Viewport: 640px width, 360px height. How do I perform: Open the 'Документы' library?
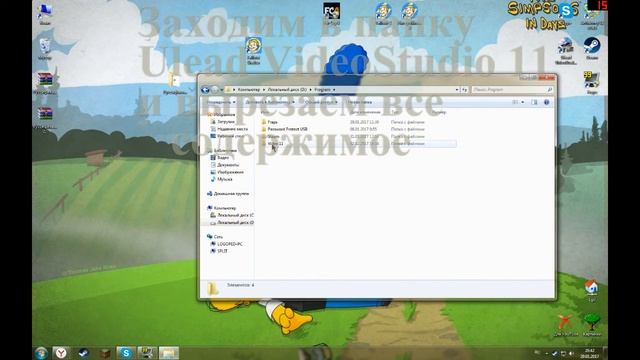[x=228, y=165]
